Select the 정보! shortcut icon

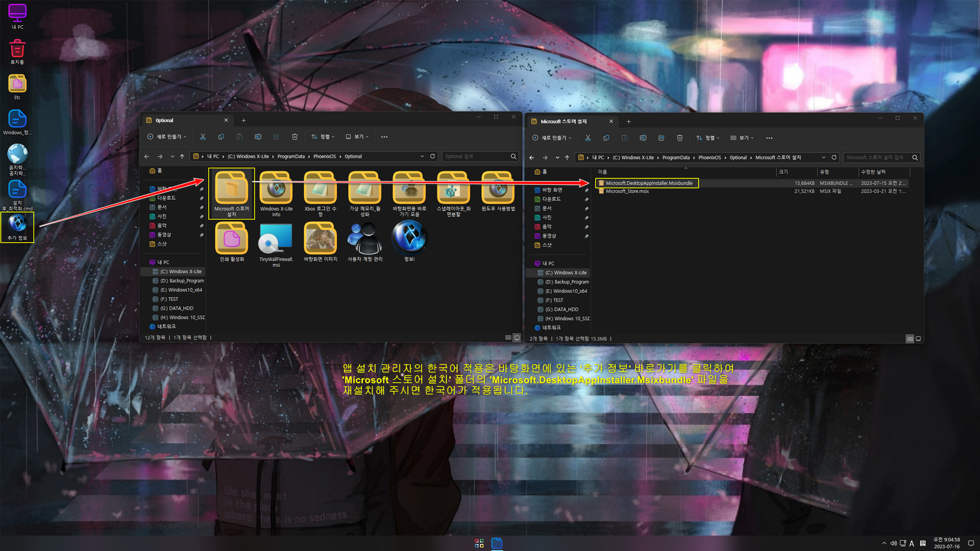[x=409, y=242]
